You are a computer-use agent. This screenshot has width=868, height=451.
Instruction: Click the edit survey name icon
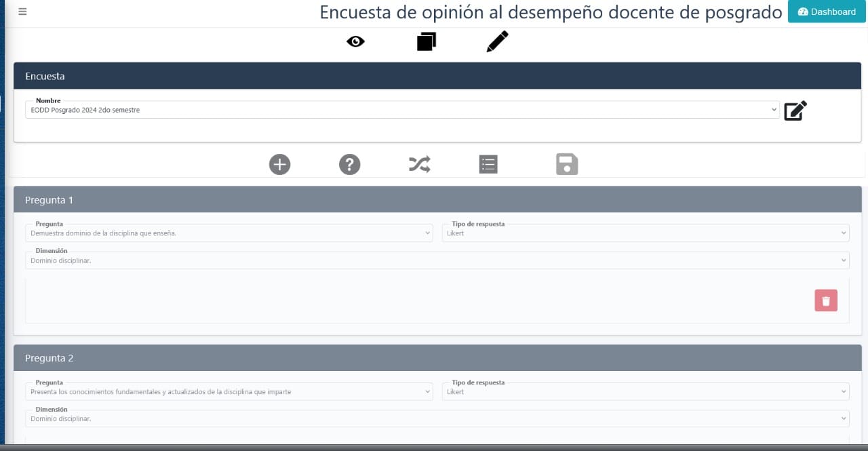(x=795, y=111)
